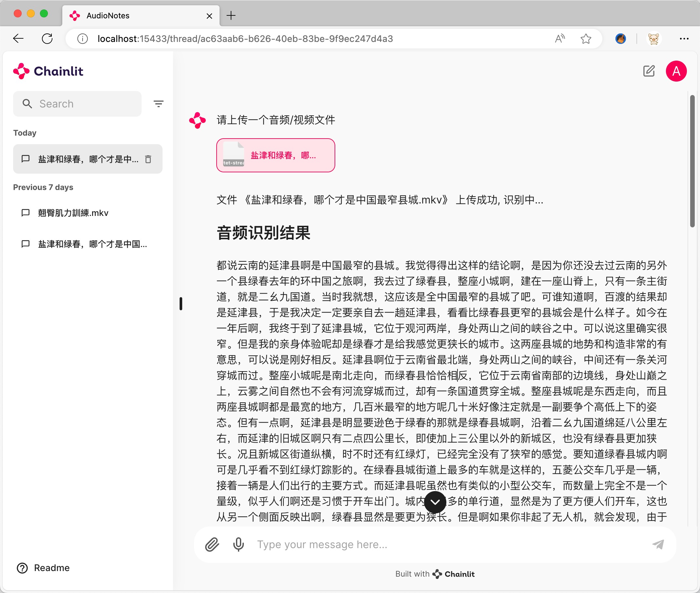Toggle the scroll-down chevron button
Viewport: 700px width, 593px height.
click(435, 502)
